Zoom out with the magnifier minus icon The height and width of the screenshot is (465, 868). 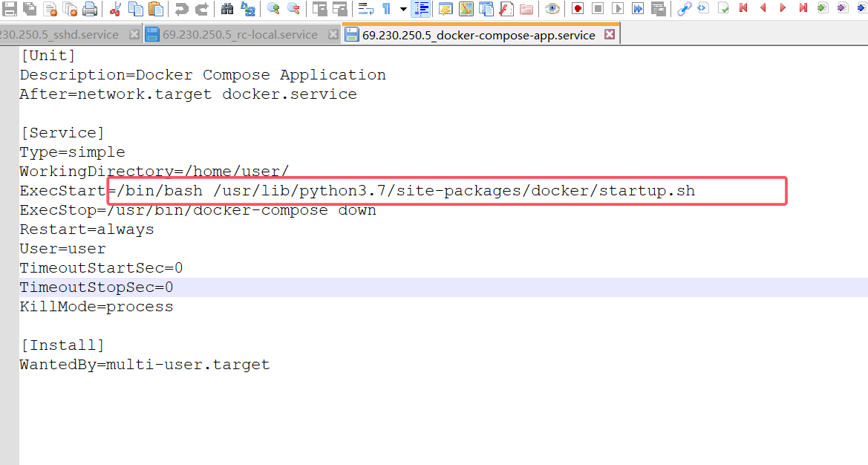tap(293, 8)
